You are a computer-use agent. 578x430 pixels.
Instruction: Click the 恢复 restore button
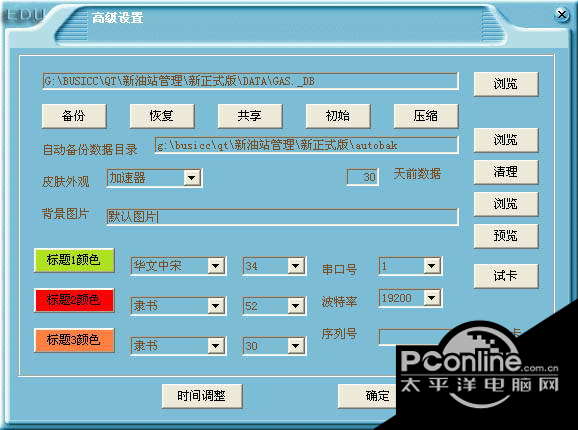pyautogui.click(x=162, y=116)
